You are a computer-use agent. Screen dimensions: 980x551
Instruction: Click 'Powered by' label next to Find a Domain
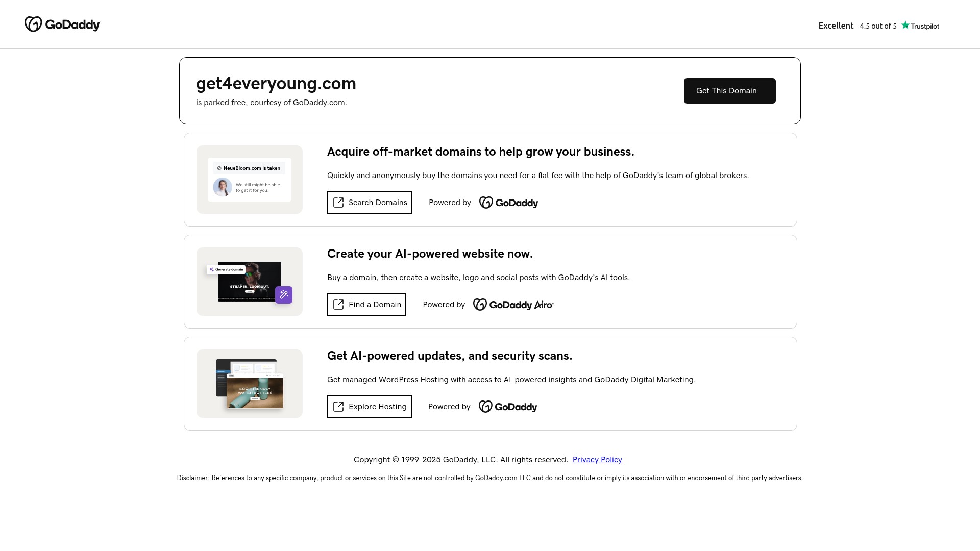point(444,305)
